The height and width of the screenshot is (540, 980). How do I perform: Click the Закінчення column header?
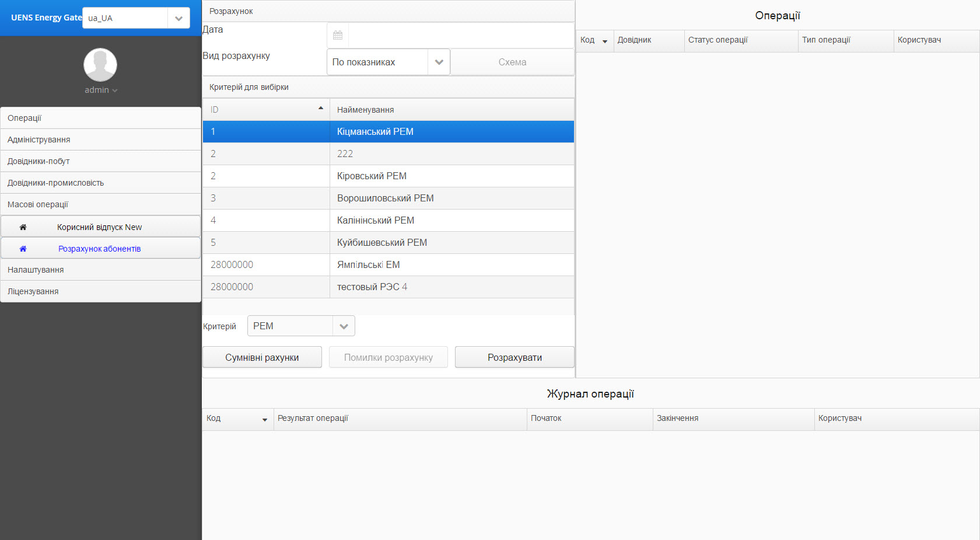(734, 419)
